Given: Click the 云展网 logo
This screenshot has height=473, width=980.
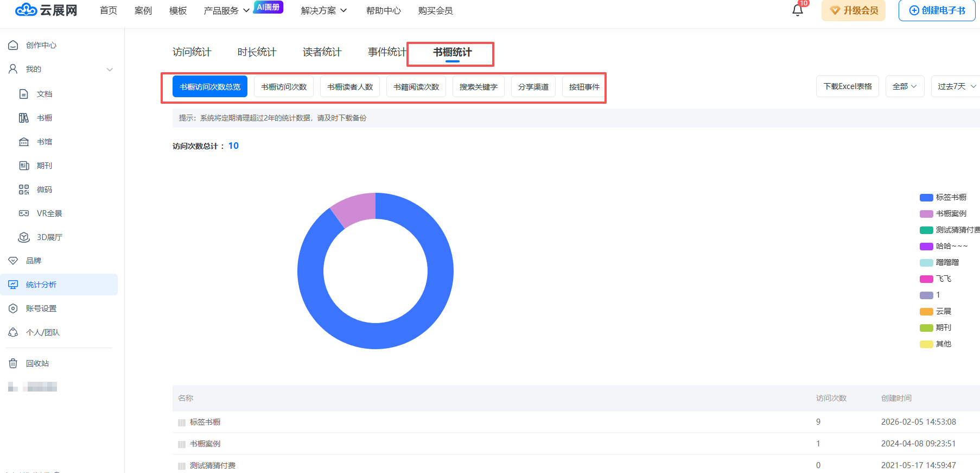Looking at the screenshot, I should pos(46,10).
